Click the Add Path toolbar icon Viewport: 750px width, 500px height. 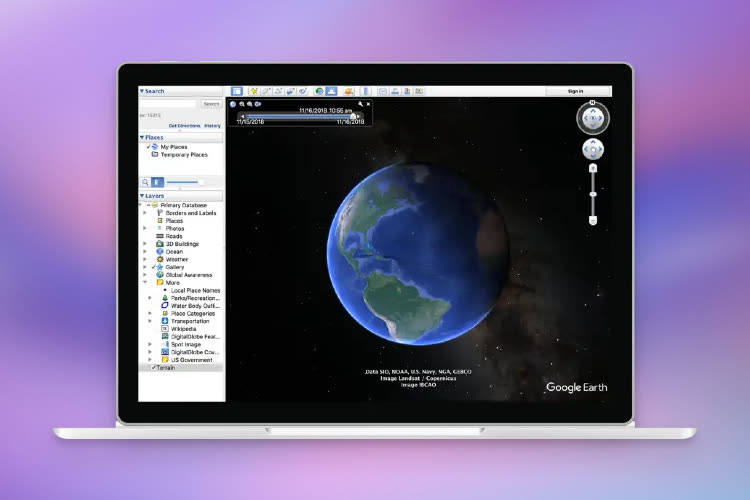278,91
